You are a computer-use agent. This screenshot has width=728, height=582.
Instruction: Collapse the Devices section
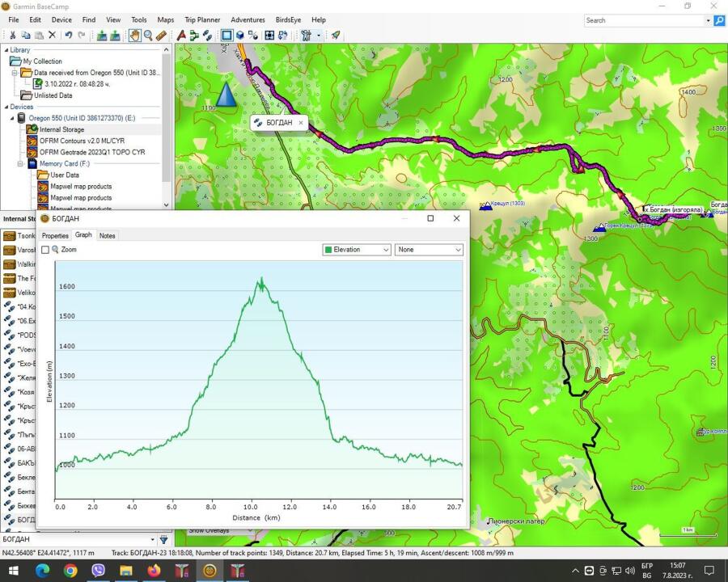[6, 107]
